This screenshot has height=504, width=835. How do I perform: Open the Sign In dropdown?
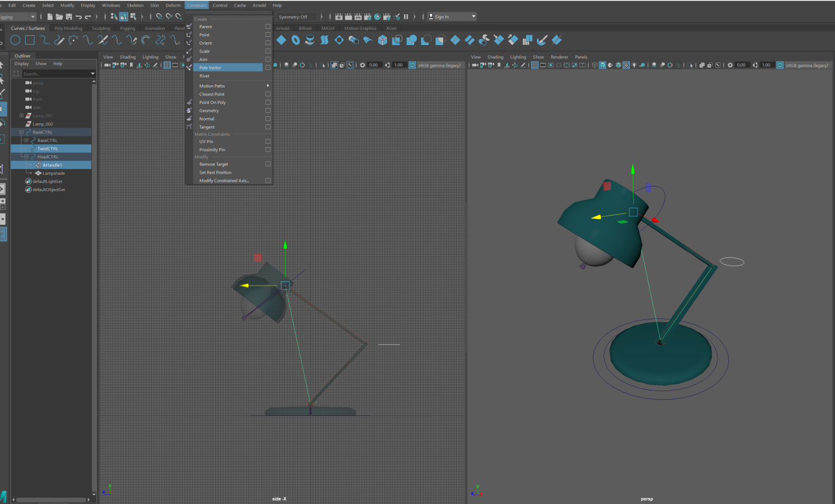(473, 17)
